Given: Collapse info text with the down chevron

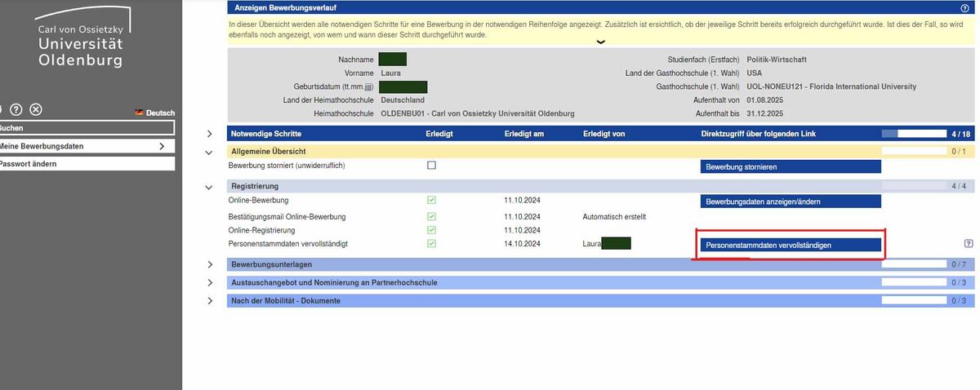Looking at the screenshot, I should click(601, 42).
